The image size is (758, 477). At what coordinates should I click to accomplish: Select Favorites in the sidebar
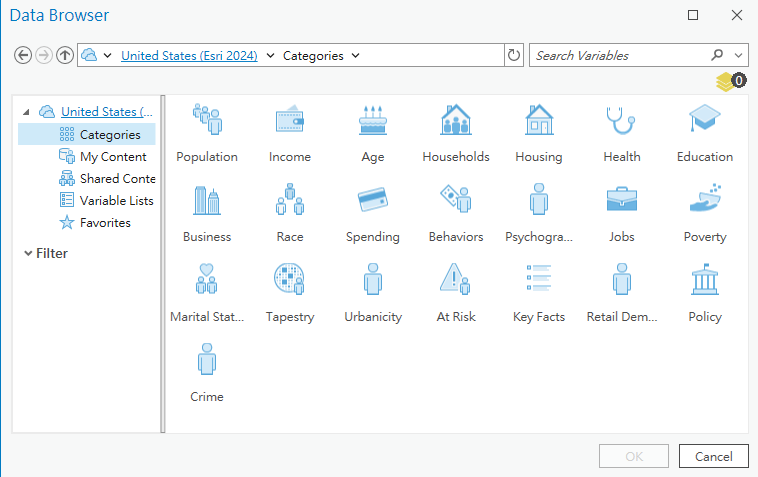[105, 222]
